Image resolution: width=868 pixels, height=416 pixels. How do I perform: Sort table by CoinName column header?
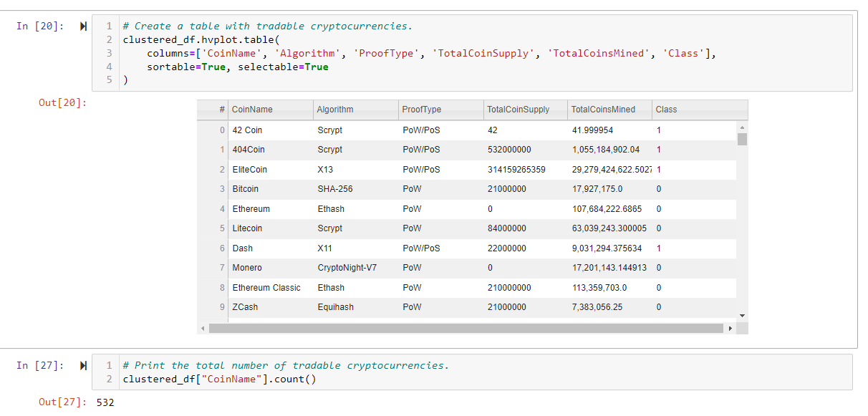pyautogui.click(x=271, y=110)
